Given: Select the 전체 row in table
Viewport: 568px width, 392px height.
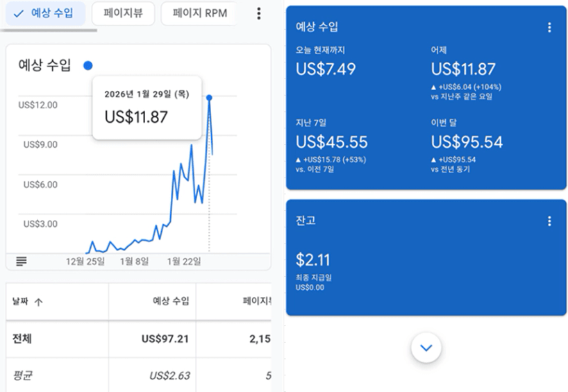Looking at the screenshot, I should pos(22,339).
